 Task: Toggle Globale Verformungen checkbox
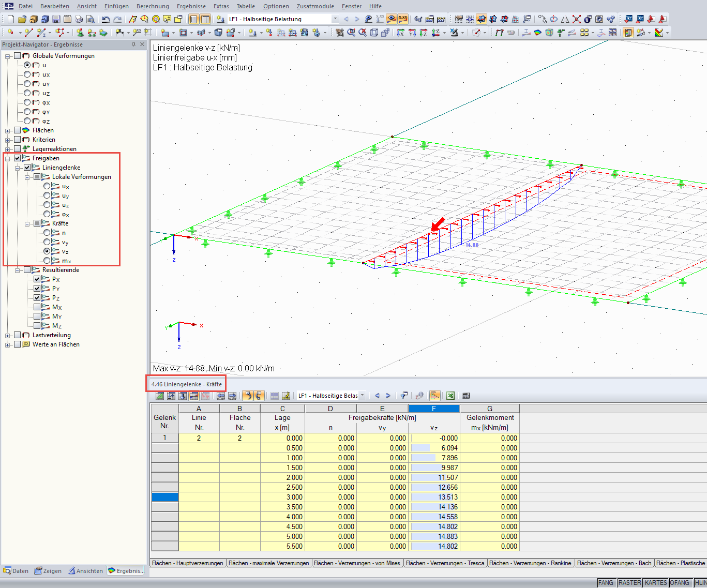click(x=18, y=56)
